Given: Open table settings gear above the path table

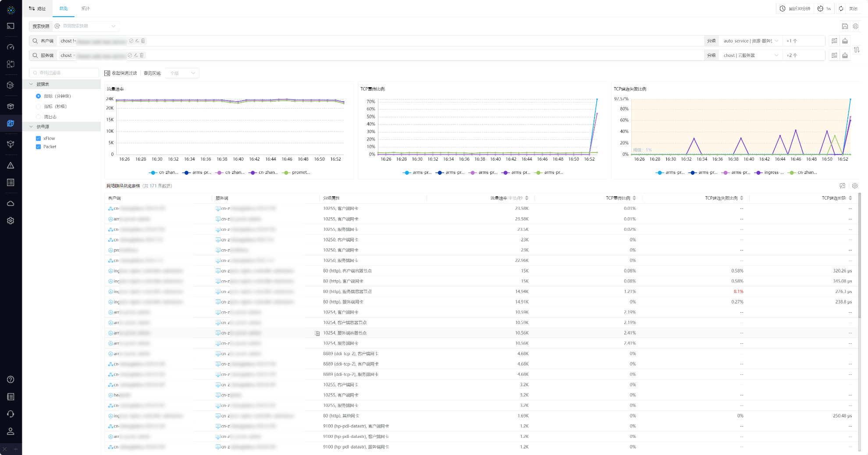Looking at the screenshot, I should pyautogui.click(x=854, y=186).
